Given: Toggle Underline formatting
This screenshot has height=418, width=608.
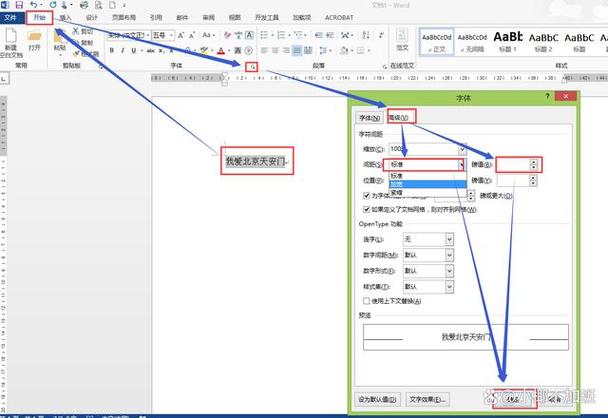Looking at the screenshot, I should pyautogui.click(x=134, y=50).
